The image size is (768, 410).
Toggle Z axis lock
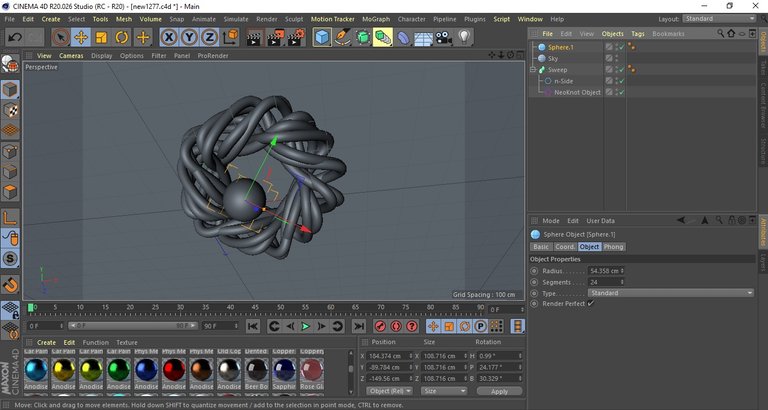[x=209, y=37]
